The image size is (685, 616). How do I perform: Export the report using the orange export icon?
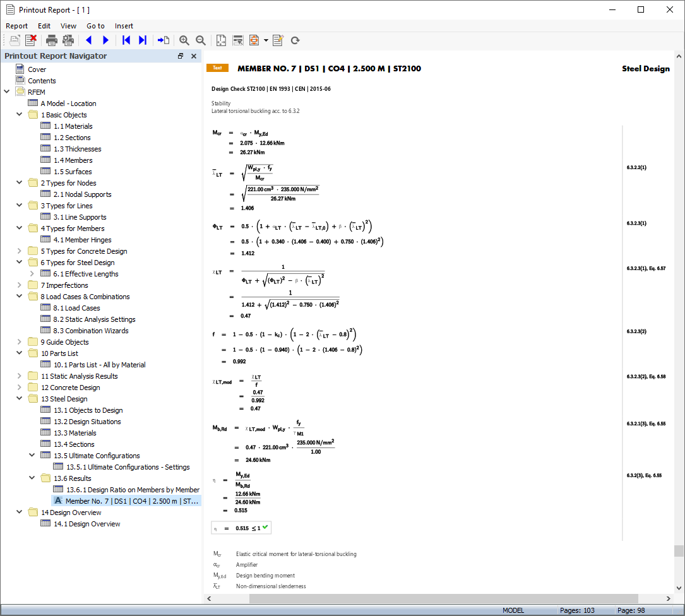(254, 40)
